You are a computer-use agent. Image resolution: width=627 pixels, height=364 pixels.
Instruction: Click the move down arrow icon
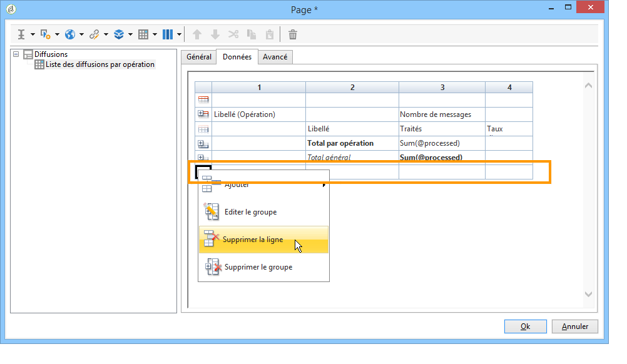[215, 35]
